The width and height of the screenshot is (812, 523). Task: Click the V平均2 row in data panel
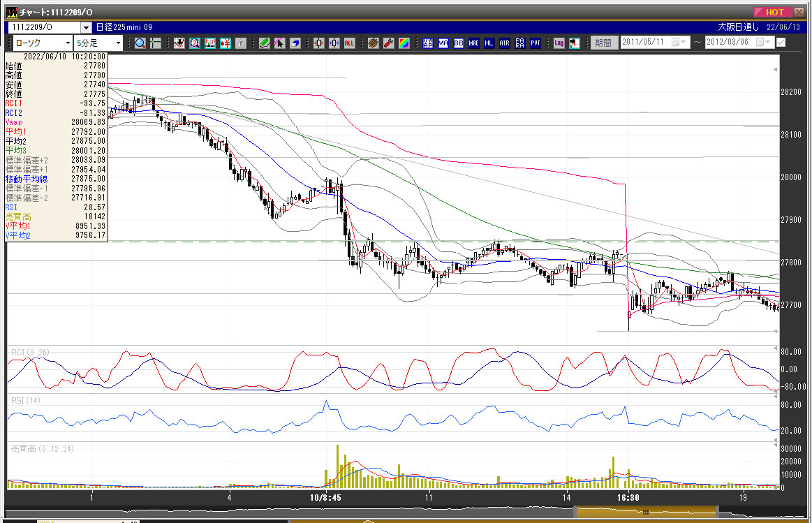[x=55, y=235]
